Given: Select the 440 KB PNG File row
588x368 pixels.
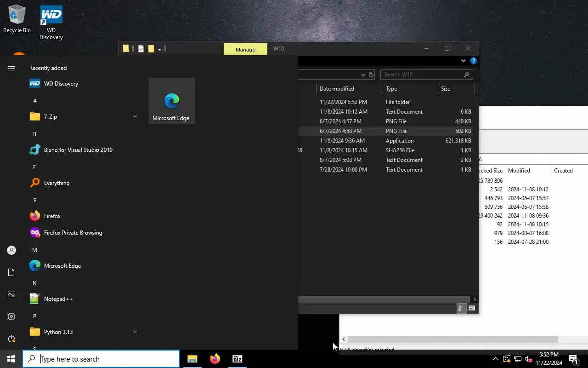Looking at the screenshot, I should tap(385, 121).
